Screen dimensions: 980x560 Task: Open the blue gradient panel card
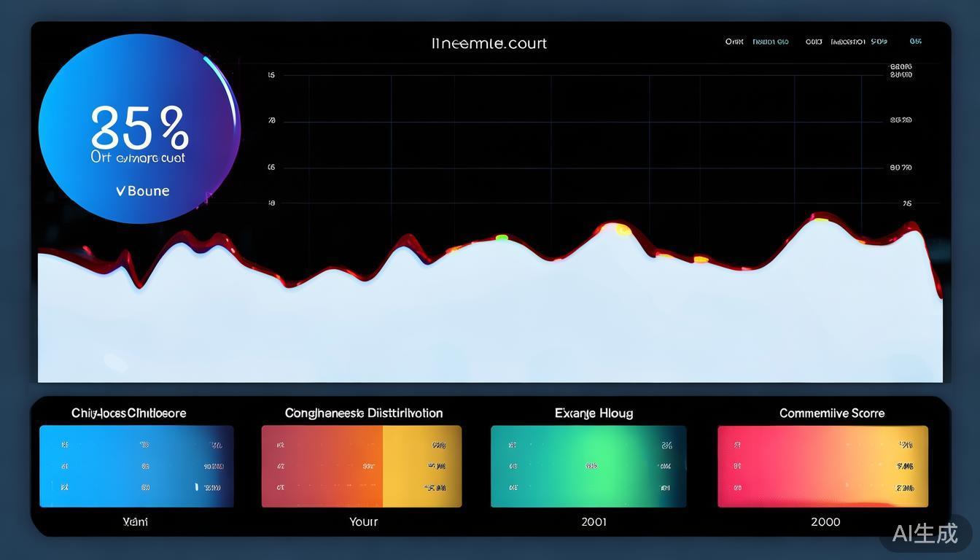(136, 466)
